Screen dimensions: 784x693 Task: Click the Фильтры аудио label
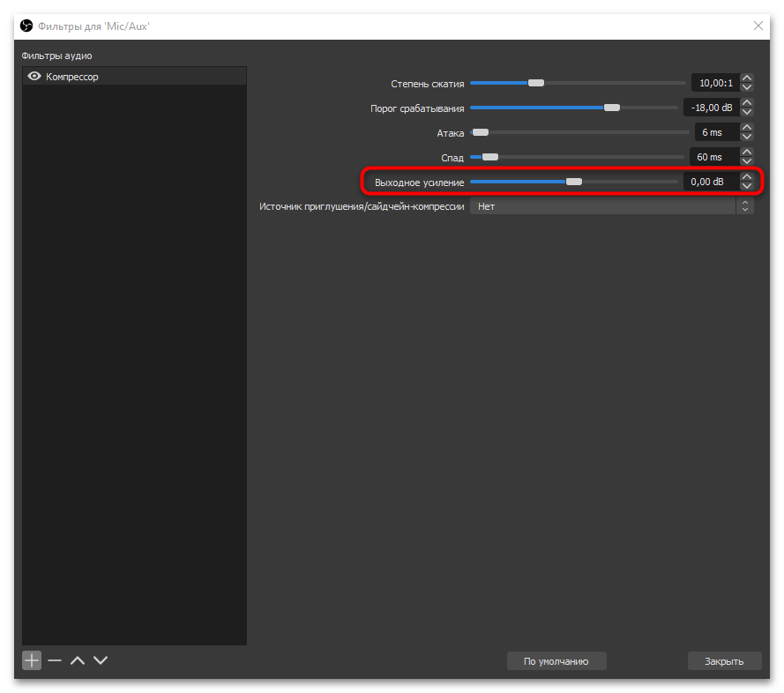click(x=56, y=56)
